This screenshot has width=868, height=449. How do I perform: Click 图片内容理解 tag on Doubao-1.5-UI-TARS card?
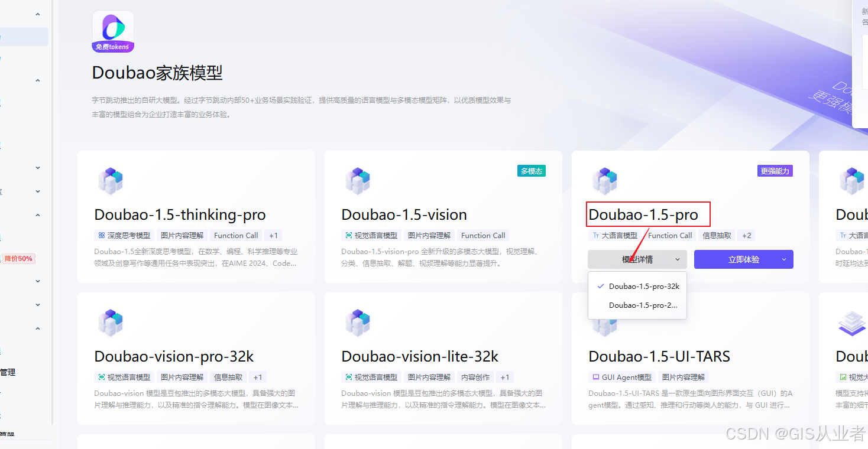(x=684, y=377)
